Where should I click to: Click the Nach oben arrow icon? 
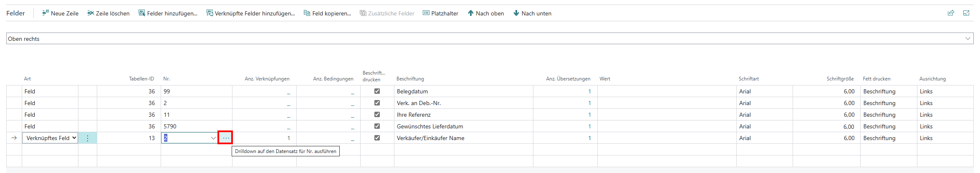click(471, 13)
